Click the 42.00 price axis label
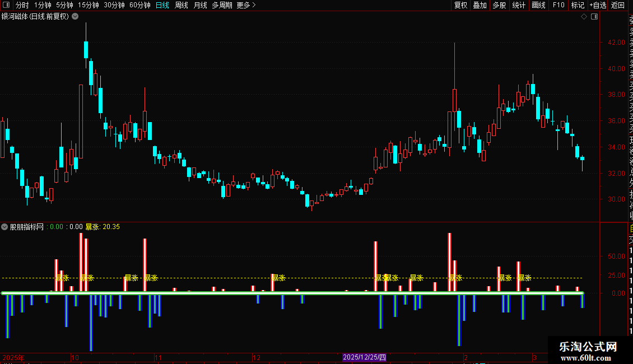Screen dimensions: 633x364 click(x=616, y=43)
